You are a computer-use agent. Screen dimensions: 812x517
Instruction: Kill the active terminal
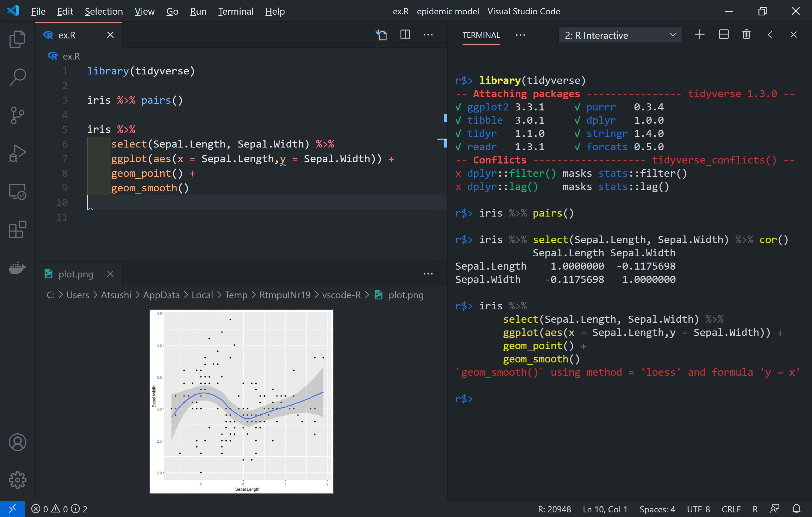pos(746,34)
